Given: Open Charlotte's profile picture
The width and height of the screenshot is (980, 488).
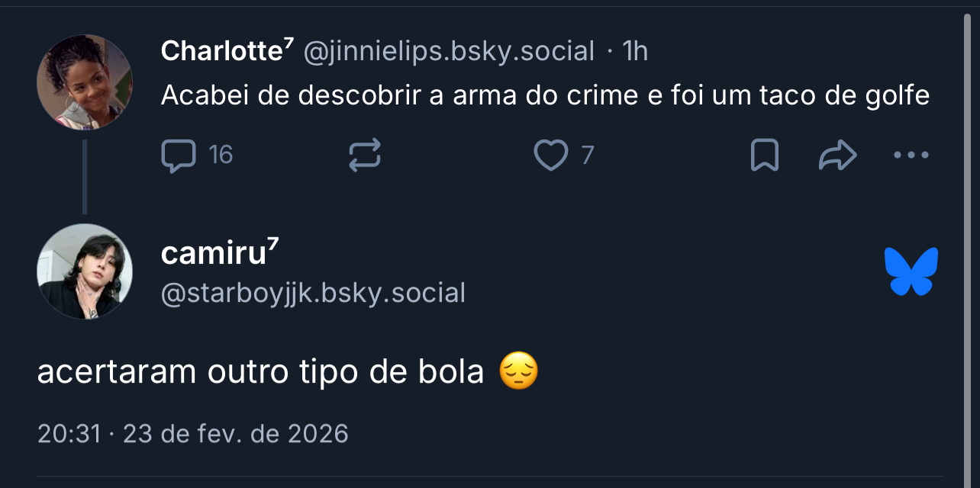Looking at the screenshot, I should (85, 82).
